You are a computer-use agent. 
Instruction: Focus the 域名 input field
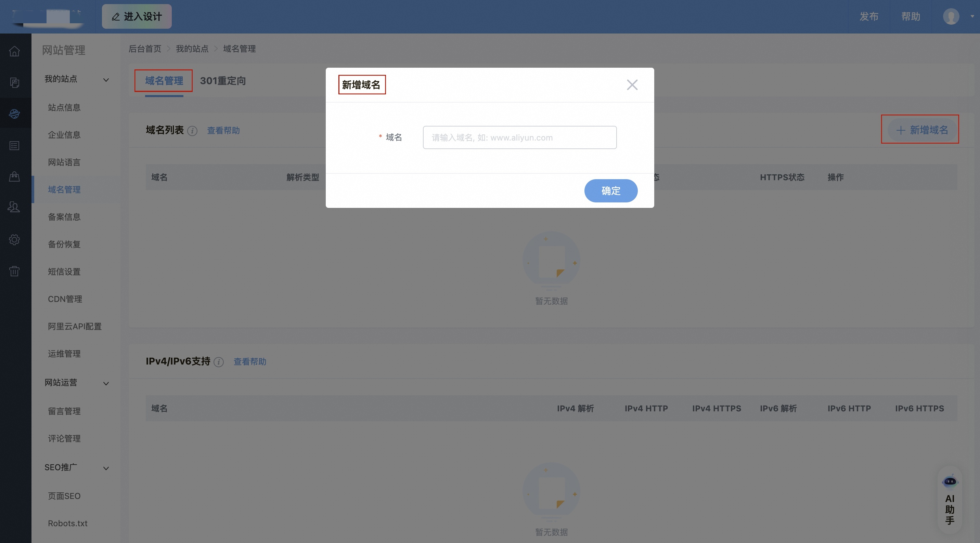[x=519, y=138]
